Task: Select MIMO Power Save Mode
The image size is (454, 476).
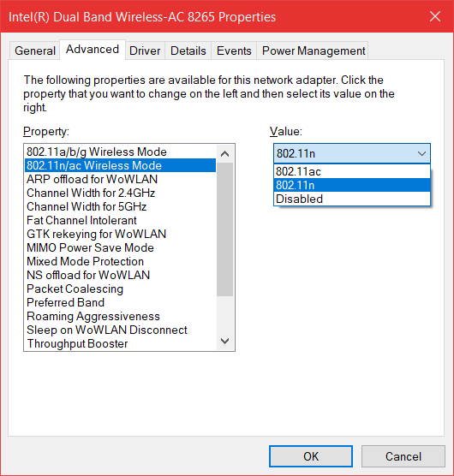Action: 120,247
